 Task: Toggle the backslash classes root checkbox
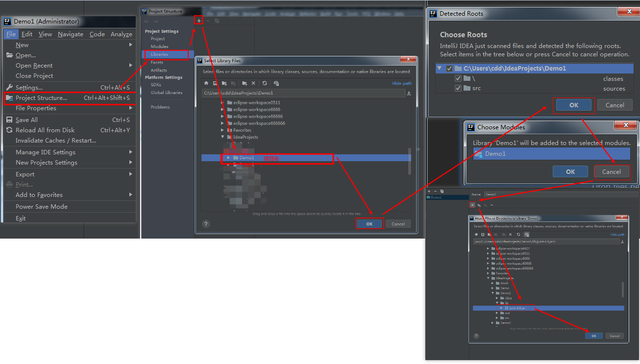[458, 78]
